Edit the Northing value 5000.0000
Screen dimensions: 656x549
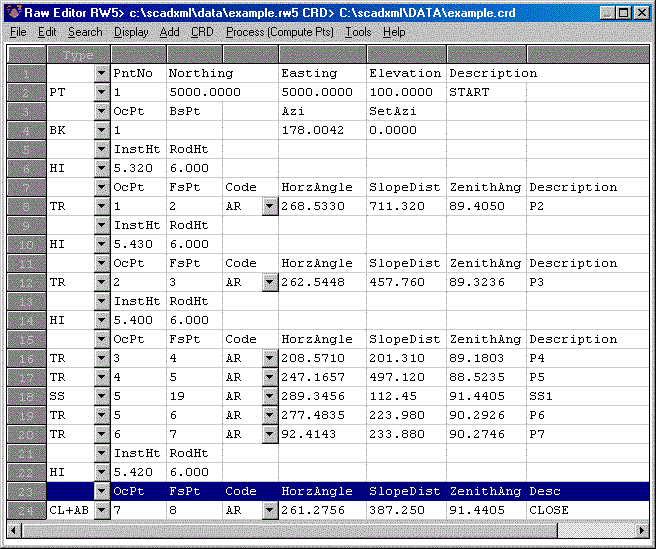[x=221, y=92]
